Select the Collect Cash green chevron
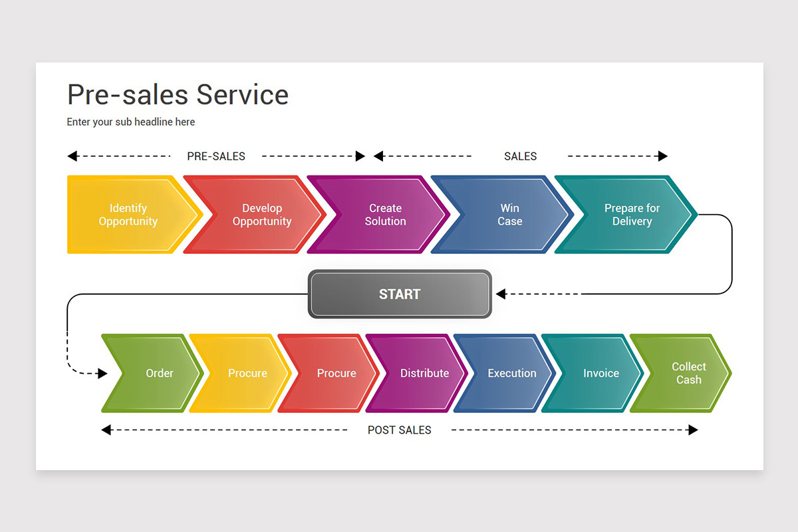The height and width of the screenshot is (532, 798). (682, 373)
